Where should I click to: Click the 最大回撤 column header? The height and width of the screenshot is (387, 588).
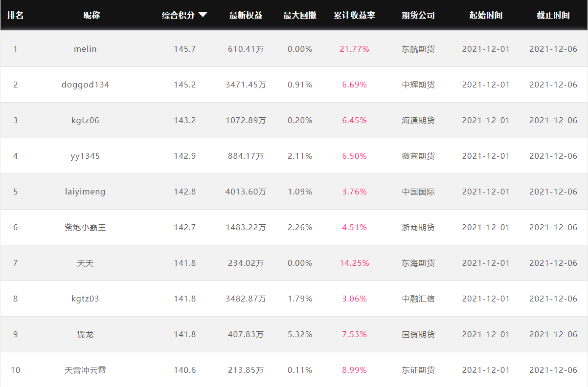pos(300,15)
